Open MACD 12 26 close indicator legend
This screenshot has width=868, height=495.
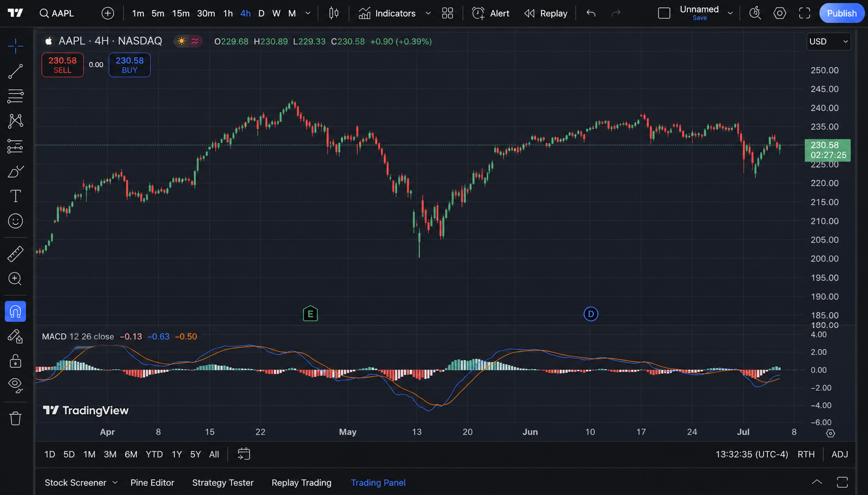pos(78,337)
